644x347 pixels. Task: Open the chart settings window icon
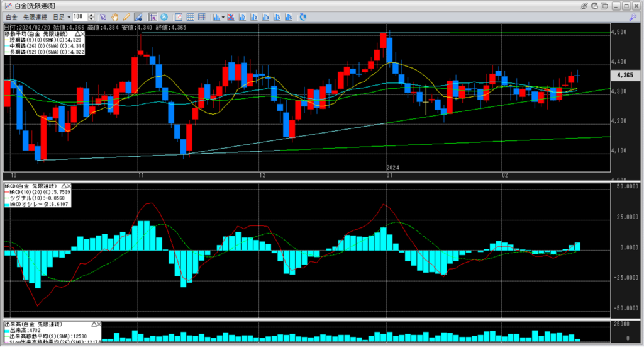(179, 17)
